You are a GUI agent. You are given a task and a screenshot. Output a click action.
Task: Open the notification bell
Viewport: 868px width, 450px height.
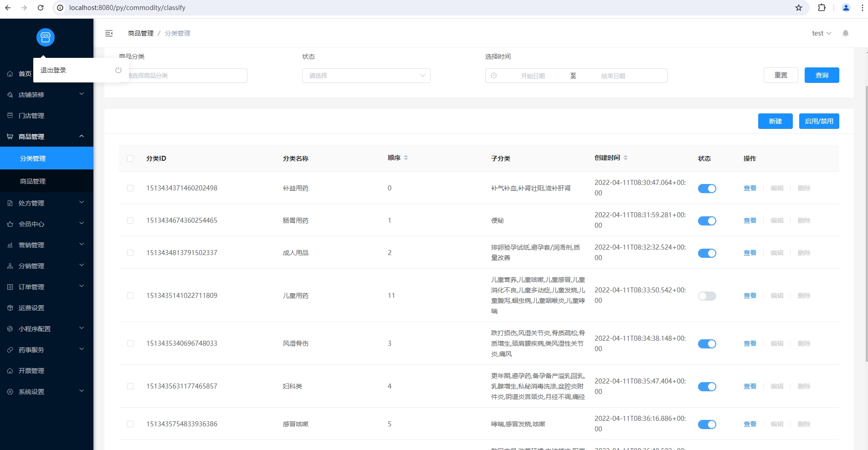[x=846, y=33]
